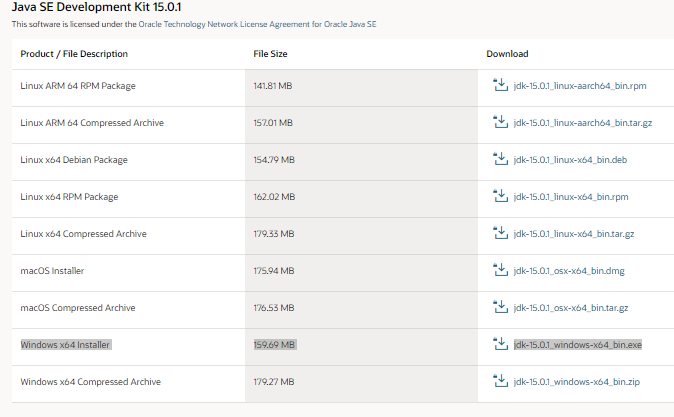
Task: Click download icon for osx-x64 tar.gz
Action: pyautogui.click(x=500, y=307)
